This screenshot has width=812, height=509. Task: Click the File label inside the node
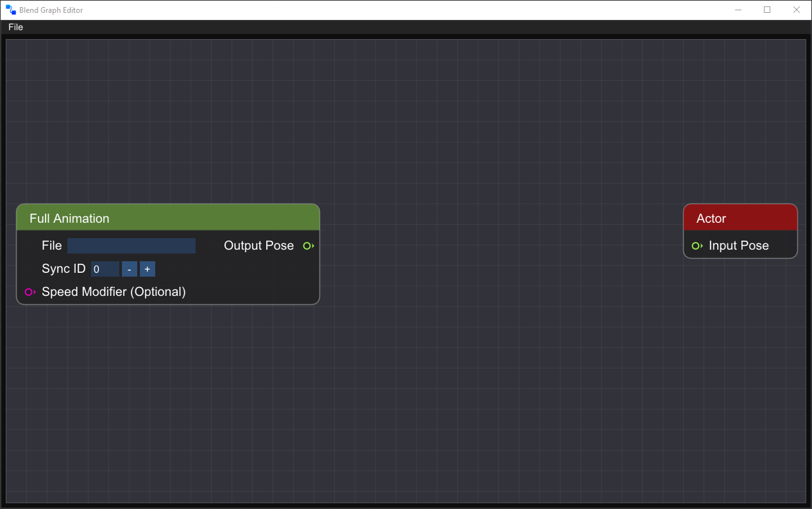52,246
